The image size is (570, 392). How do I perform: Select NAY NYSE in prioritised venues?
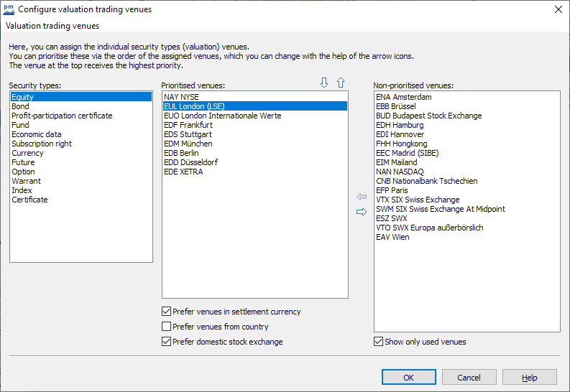coord(181,97)
